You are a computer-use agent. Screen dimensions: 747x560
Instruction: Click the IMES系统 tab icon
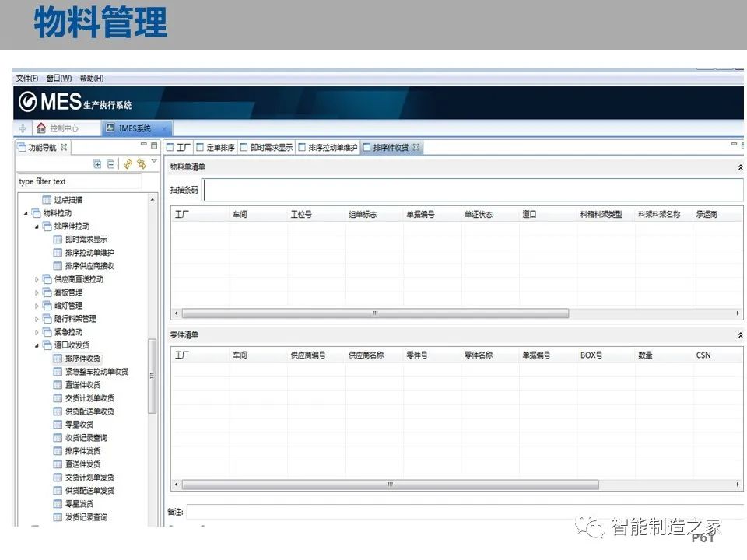(x=110, y=128)
